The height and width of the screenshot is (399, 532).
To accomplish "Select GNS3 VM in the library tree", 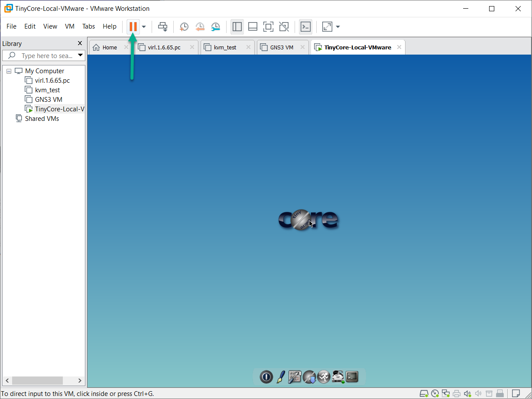I will click(x=49, y=100).
